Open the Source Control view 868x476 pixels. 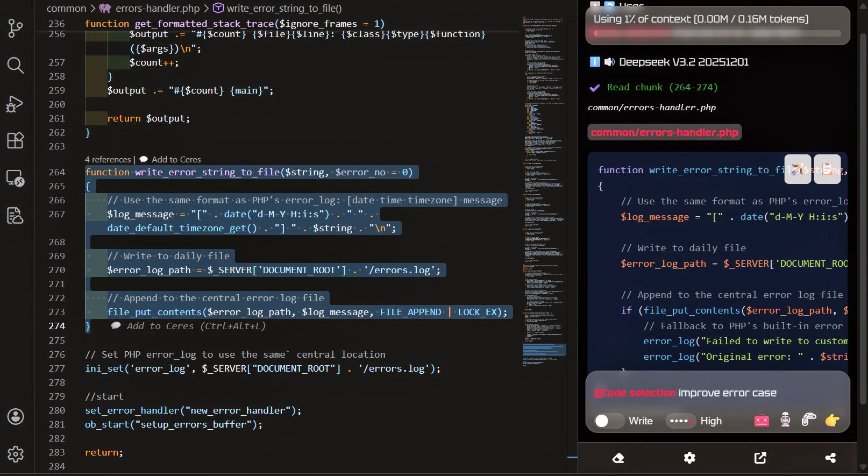point(15,28)
